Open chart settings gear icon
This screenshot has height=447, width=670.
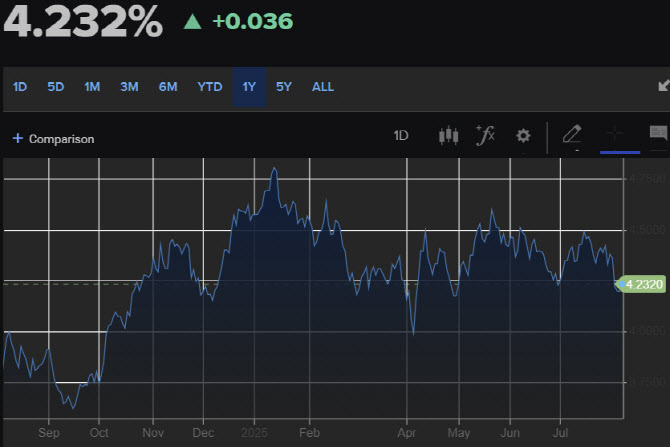coord(523,136)
